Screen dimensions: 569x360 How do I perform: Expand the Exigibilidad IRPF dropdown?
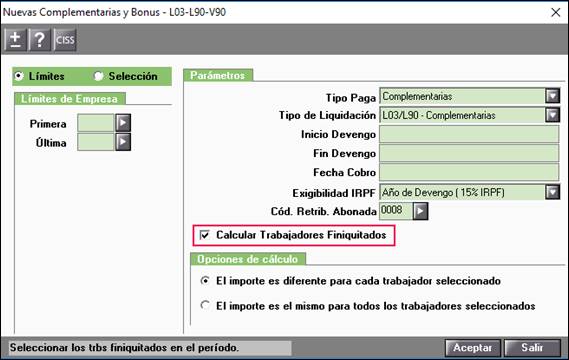tap(552, 192)
